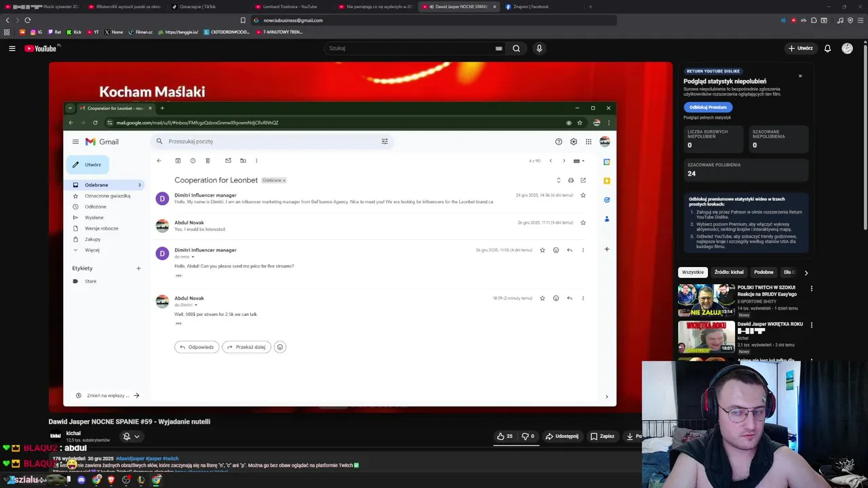
Task: Click the #dawidjasper hashtag link
Action: pyautogui.click(x=129, y=459)
